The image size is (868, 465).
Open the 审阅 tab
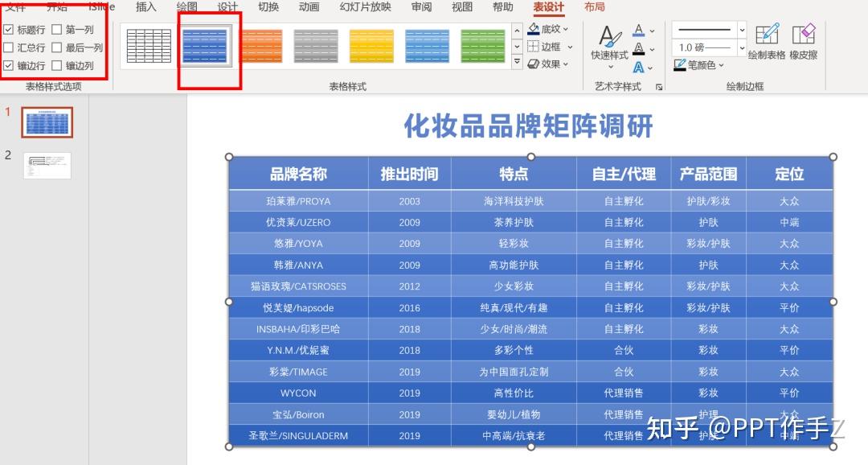click(x=422, y=6)
